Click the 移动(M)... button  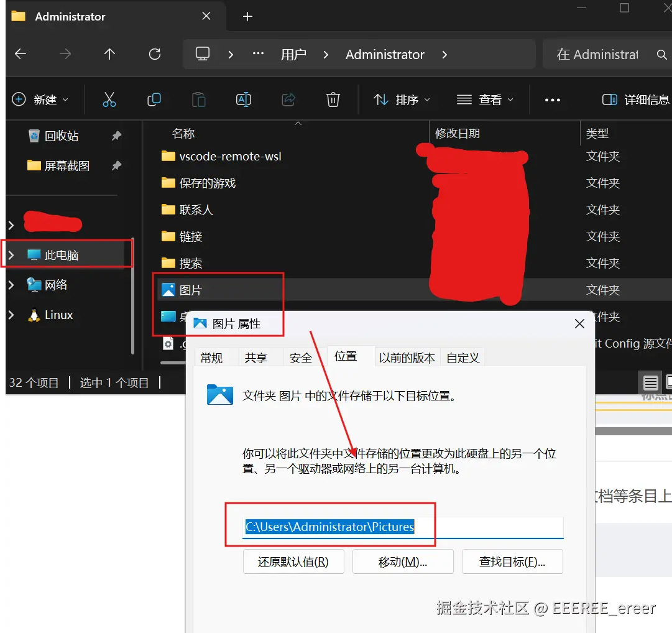(x=403, y=562)
